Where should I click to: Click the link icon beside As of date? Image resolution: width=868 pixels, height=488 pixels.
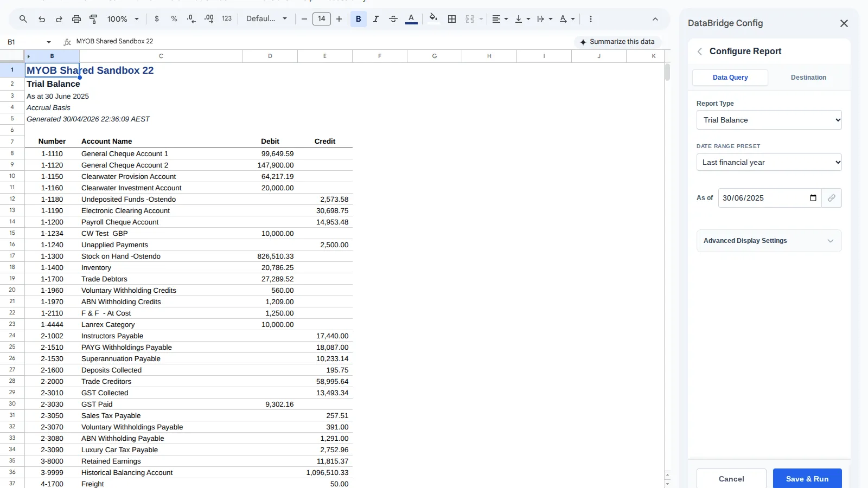coord(832,198)
